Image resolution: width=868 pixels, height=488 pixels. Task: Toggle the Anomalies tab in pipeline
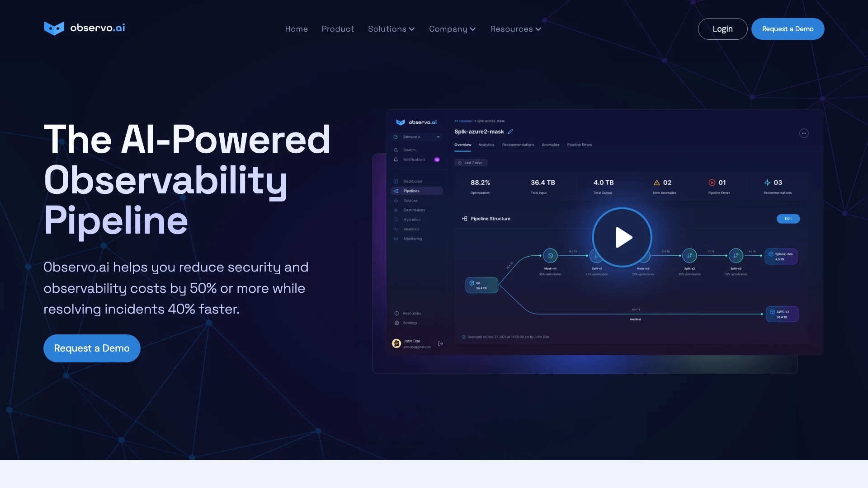point(550,145)
